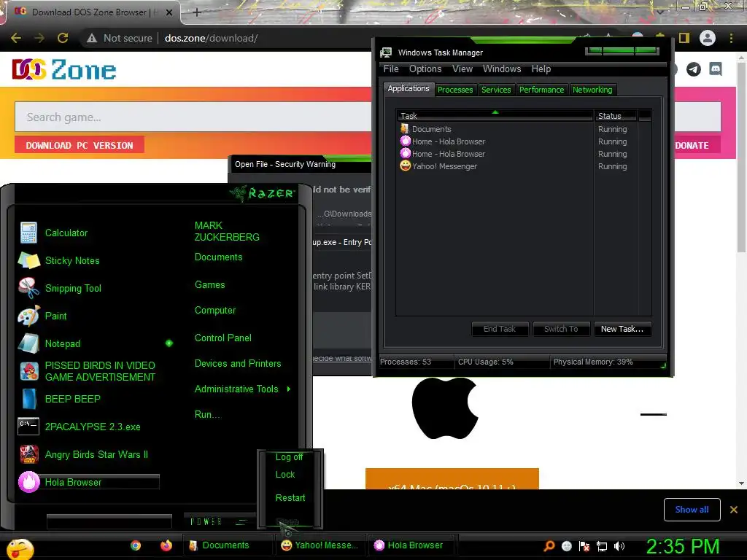Open File menu in Task Manager
This screenshot has width=747, height=560.
tap(391, 69)
